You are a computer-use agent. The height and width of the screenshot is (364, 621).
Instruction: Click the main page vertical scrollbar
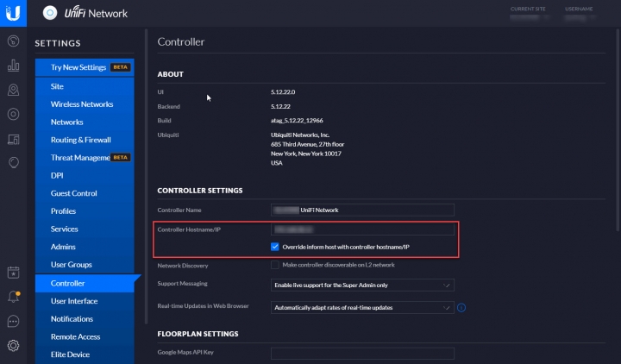click(618, 129)
